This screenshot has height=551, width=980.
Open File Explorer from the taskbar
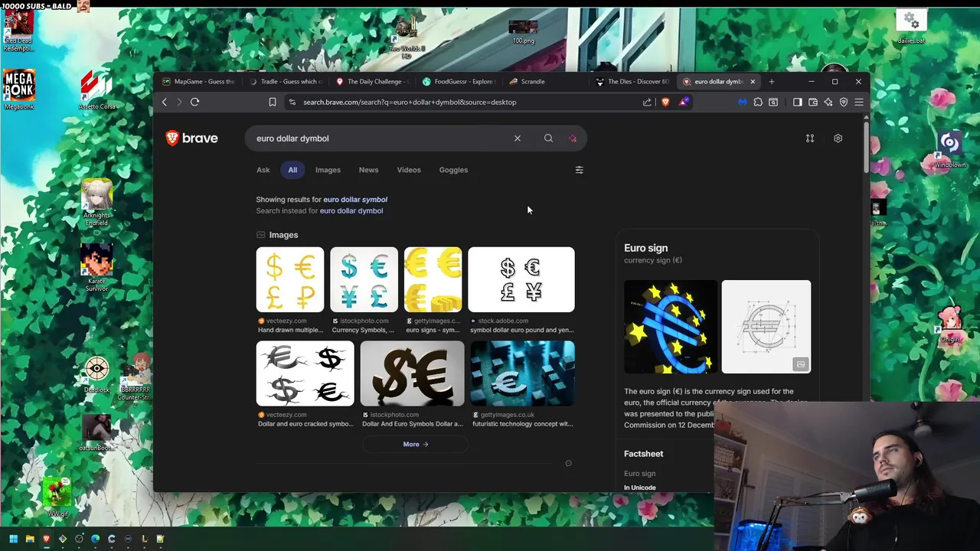click(30, 539)
